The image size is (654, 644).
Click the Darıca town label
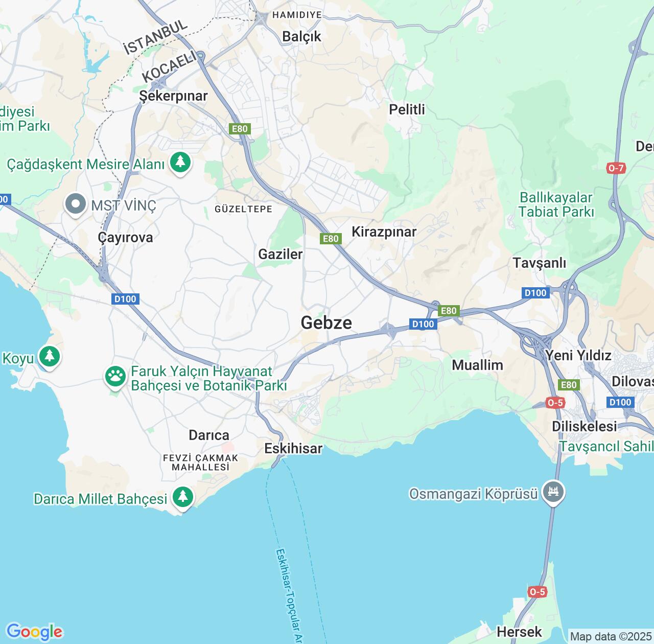click(x=209, y=435)
